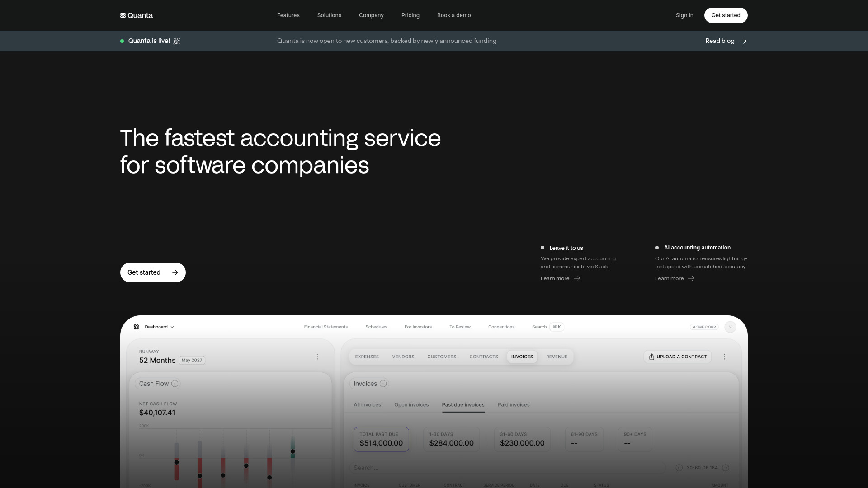This screenshot has width=868, height=488.
Task: Open Financial Statements in dashboard nav
Action: (326, 327)
